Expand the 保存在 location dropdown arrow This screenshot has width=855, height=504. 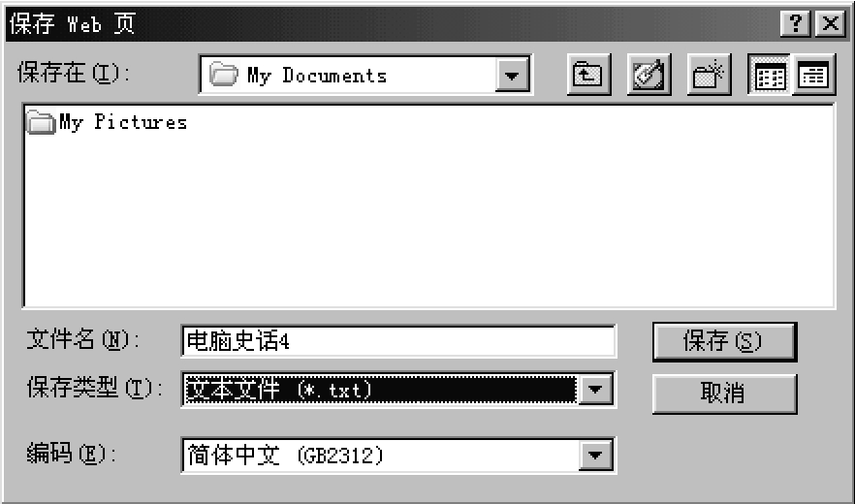512,75
